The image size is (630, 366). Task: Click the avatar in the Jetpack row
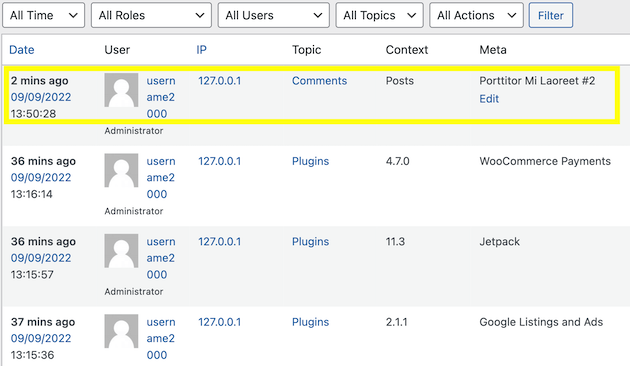[x=121, y=251]
